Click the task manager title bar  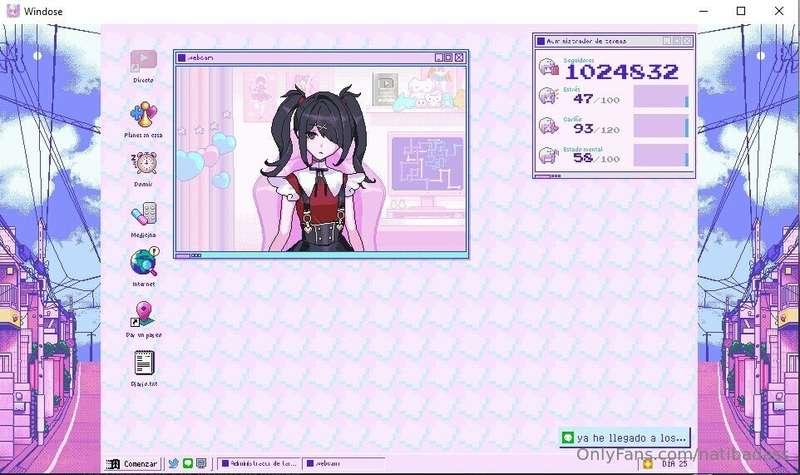point(613,41)
